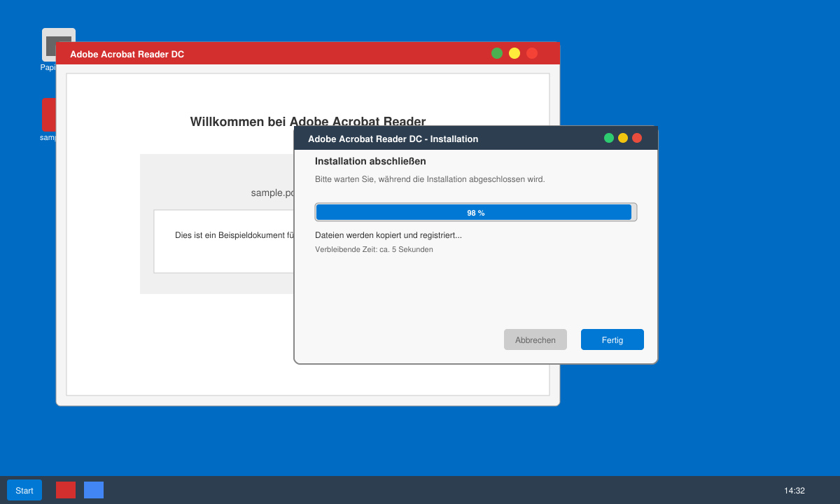The height and width of the screenshot is (504, 840).
Task: Minimize the Acrobat Reader main window, yellow button
Action: click(x=514, y=53)
